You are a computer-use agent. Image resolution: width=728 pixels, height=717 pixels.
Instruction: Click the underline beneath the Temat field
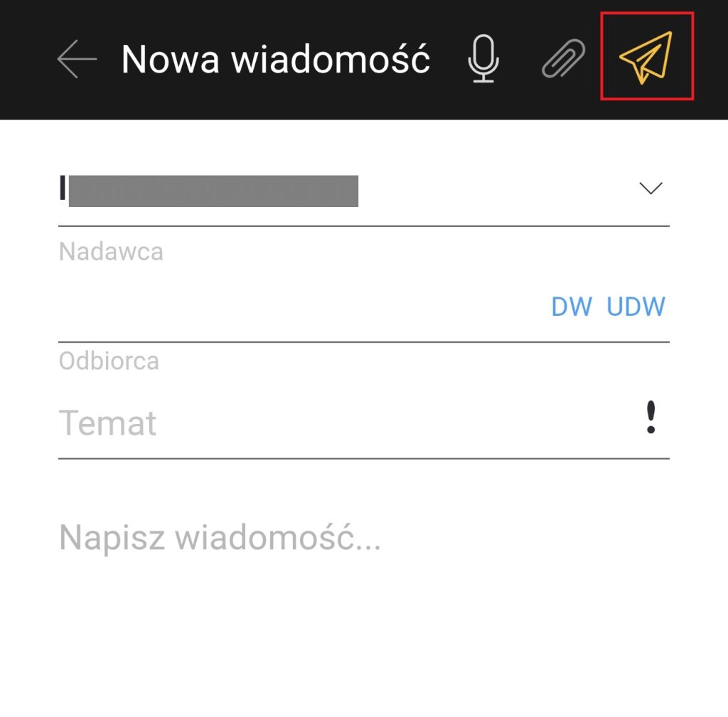pos(364,458)
